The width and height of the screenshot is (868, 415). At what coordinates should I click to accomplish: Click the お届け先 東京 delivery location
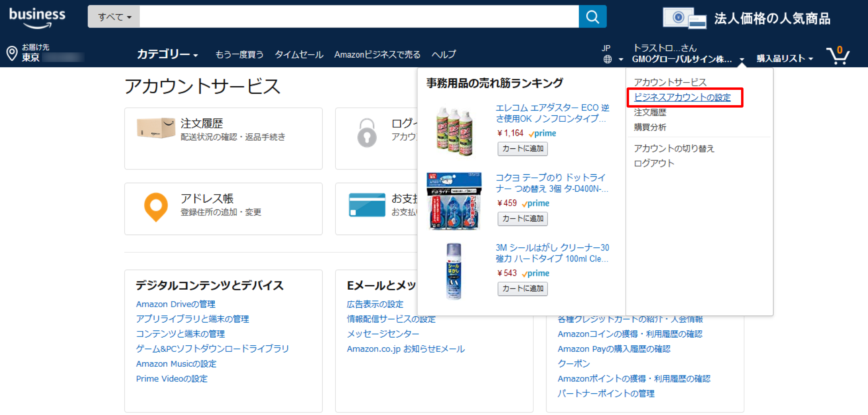tap(45, 53)
